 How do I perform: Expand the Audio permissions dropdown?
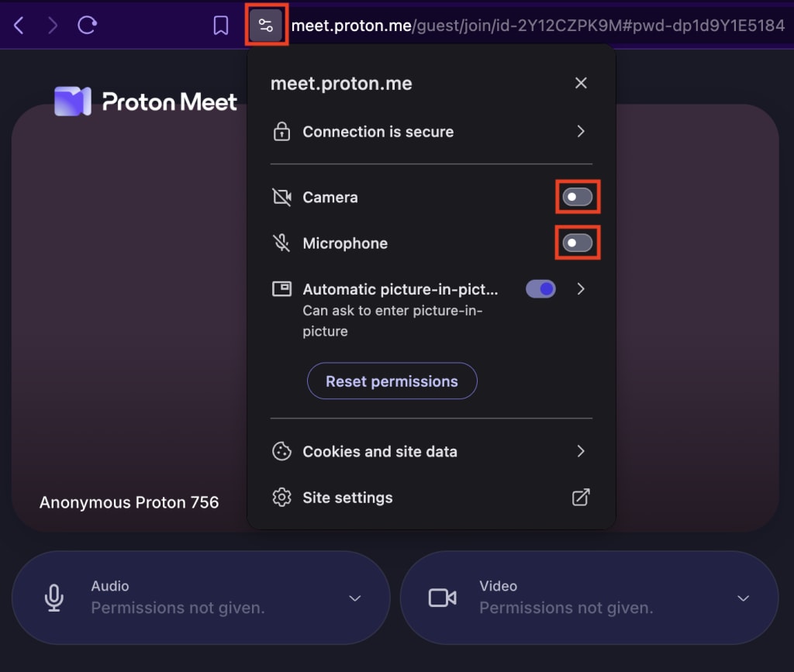pos(355,598)
